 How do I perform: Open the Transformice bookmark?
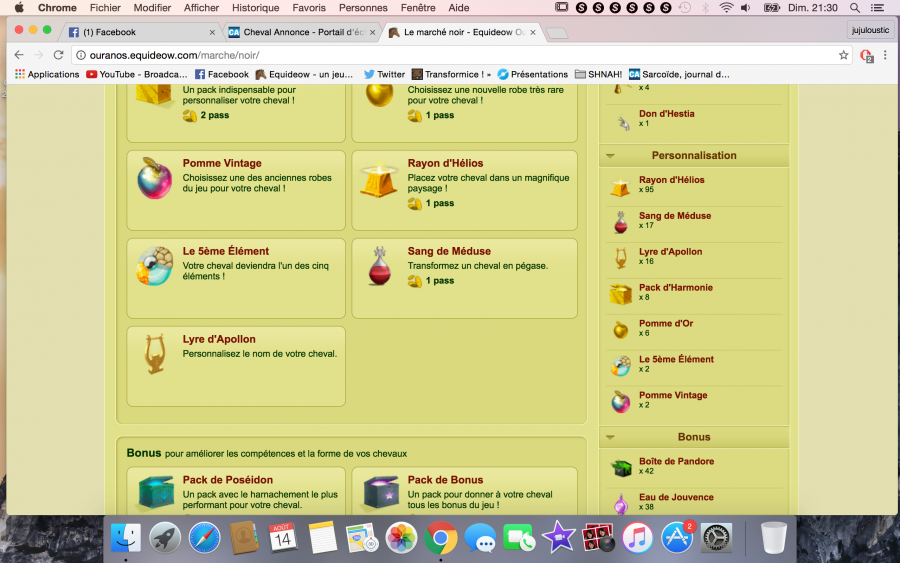(451, 74)
